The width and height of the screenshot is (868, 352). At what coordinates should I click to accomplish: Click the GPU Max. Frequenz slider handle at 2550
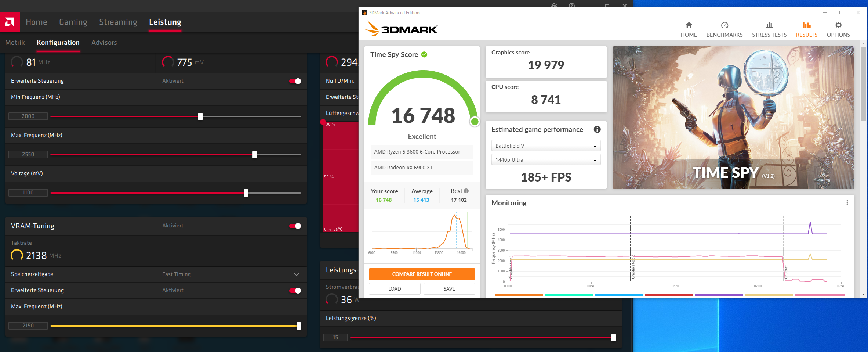[254, 155]
